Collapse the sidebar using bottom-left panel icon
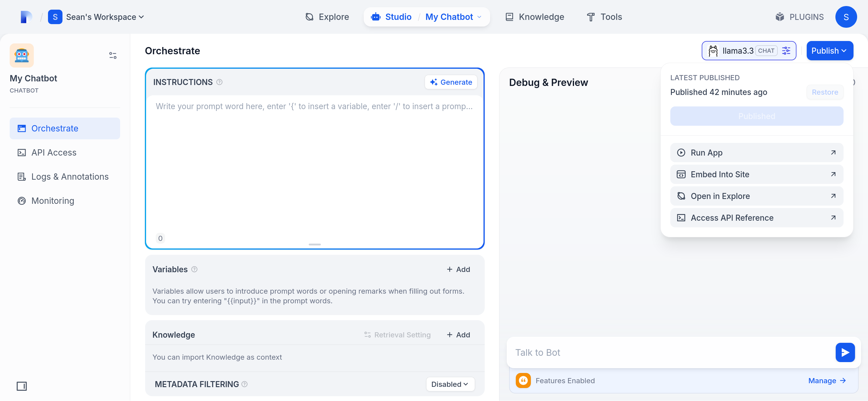 coord(21,386)
